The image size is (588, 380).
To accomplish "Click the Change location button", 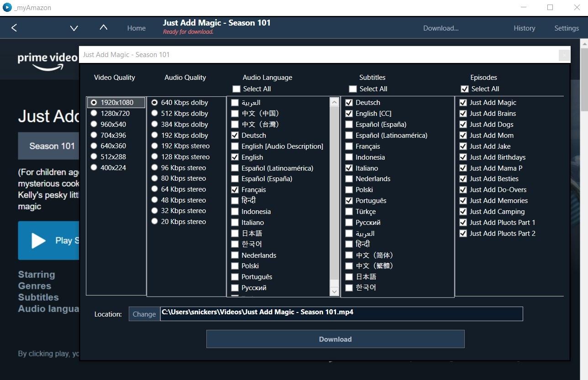I will click(x=144, y=314).
